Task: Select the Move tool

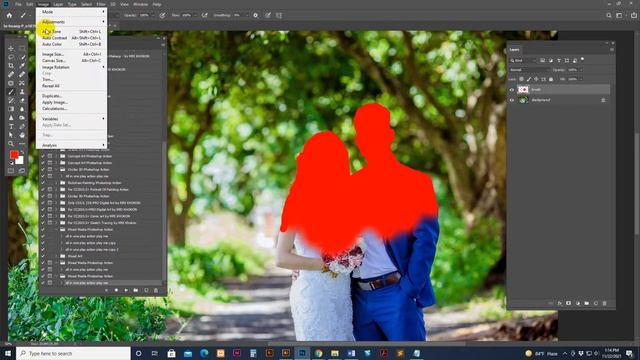Action: [11, 48]
